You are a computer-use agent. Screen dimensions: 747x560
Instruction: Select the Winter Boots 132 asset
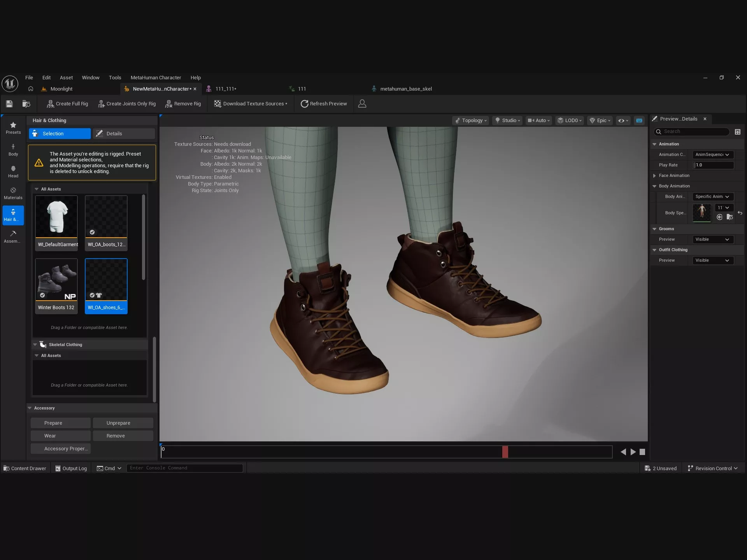[56, 286]
